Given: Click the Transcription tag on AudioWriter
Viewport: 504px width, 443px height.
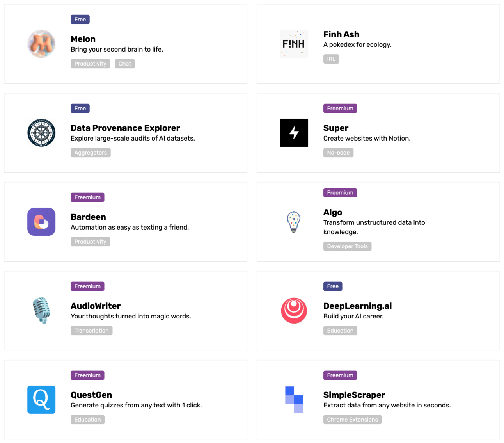Looking at the screenshot, I should coord(91,331).
